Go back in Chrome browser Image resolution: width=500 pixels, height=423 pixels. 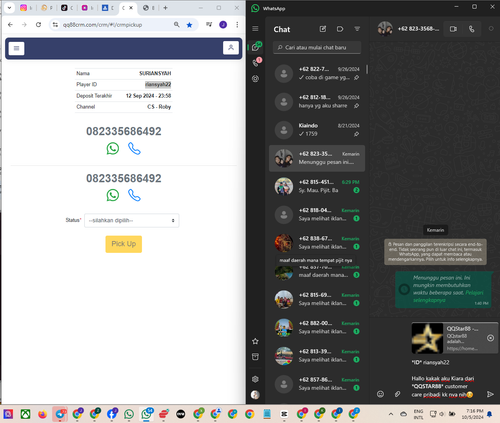(10, 25)
